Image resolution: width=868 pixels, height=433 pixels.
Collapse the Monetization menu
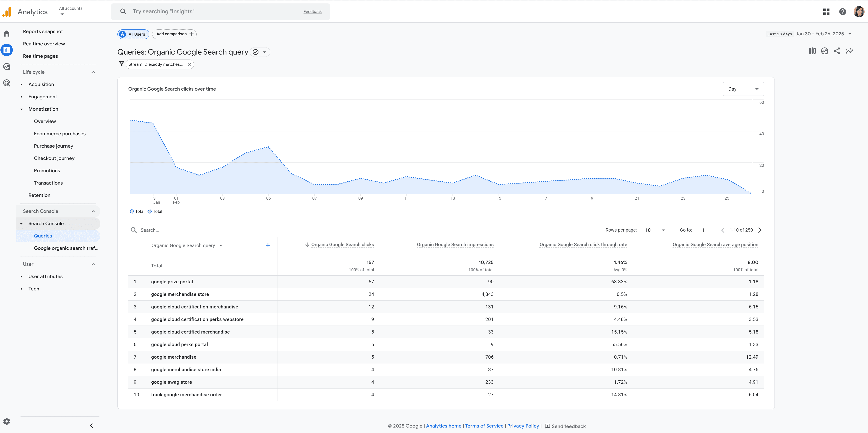click(x=22, y=109)
